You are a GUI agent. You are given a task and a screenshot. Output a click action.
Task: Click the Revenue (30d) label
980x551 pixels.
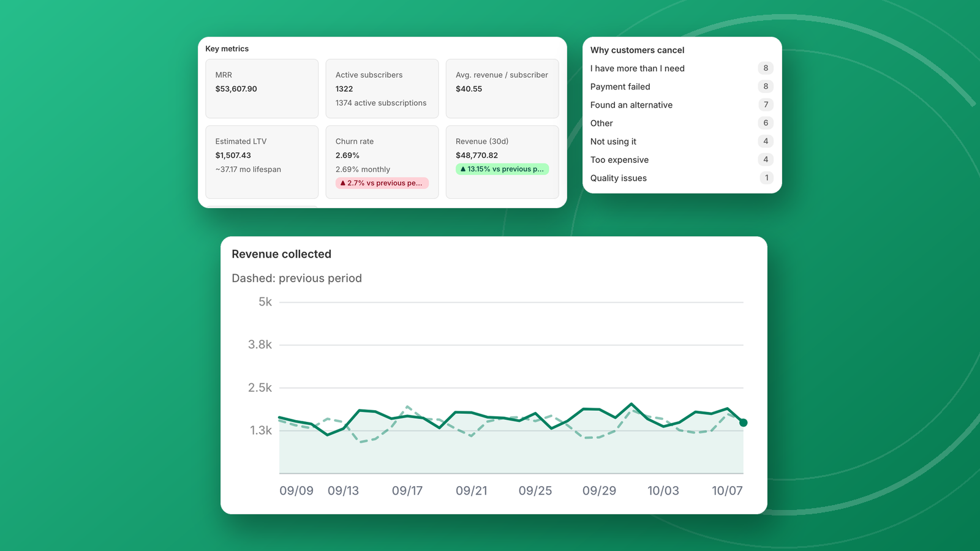482,141
